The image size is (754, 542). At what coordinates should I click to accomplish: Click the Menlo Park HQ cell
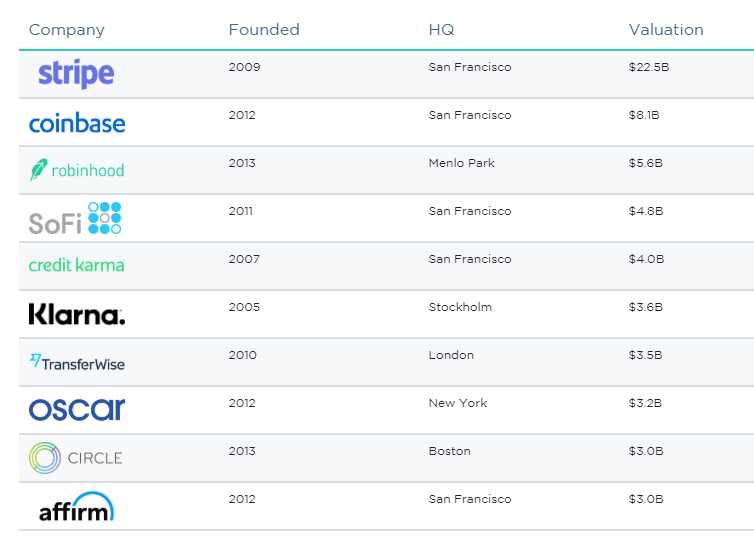coord(462,163)
